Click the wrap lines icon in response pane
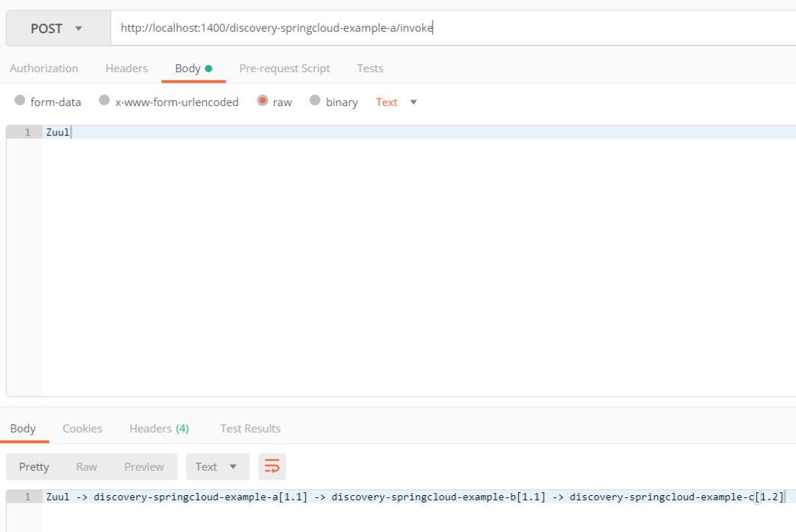 pos(271,466)
